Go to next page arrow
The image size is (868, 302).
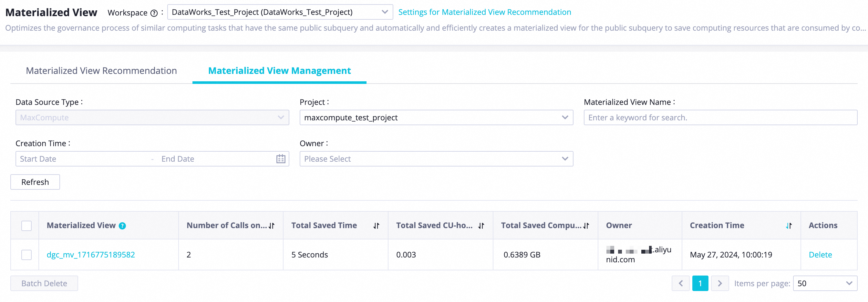[x=720, y=284]
